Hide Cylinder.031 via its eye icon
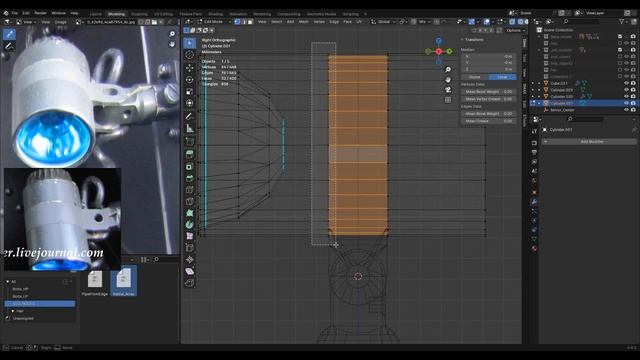Screen dimensions: 640x360 point(627,103)
